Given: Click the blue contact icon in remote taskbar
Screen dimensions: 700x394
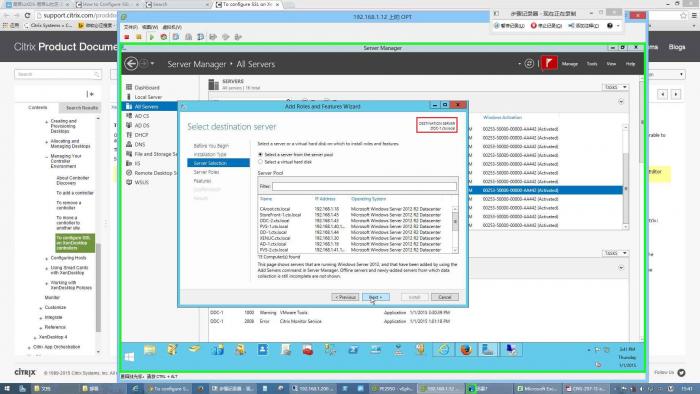Looking at the screenshot, I should [262, 350].
